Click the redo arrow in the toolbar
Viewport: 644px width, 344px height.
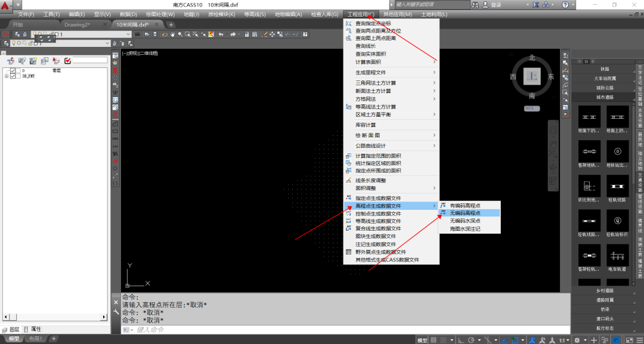[x=233, y=35]
